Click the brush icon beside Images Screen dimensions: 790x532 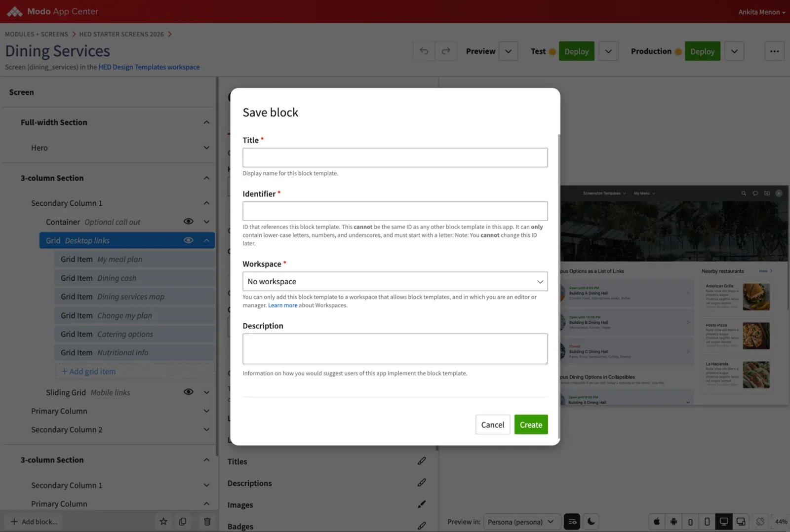(x=422, y=504)
